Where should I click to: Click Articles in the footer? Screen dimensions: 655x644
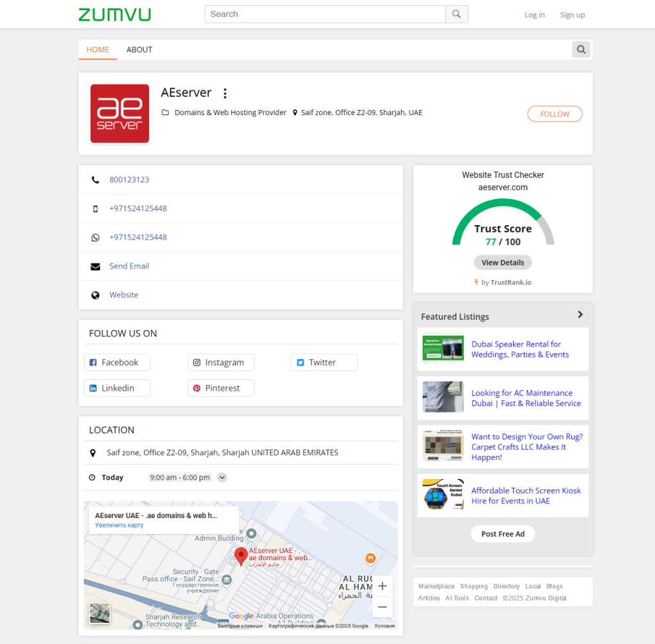pos(429,598)
